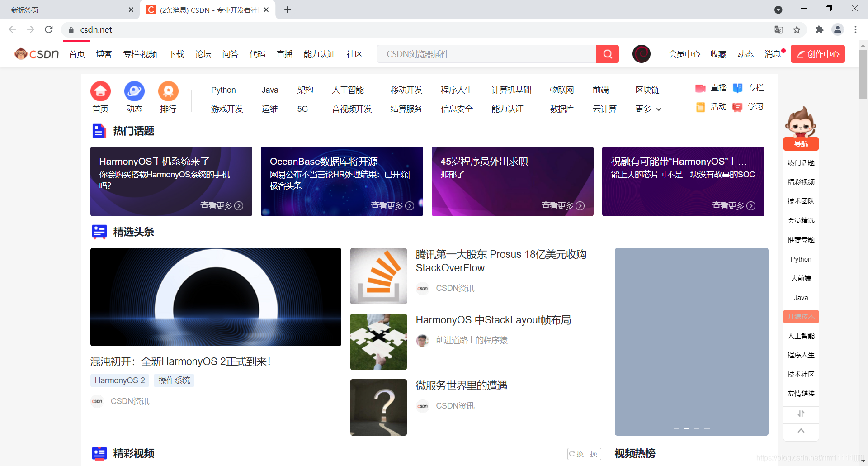Click the HarmonyOS ring banner image
The image size is (868, 466).
216,297
